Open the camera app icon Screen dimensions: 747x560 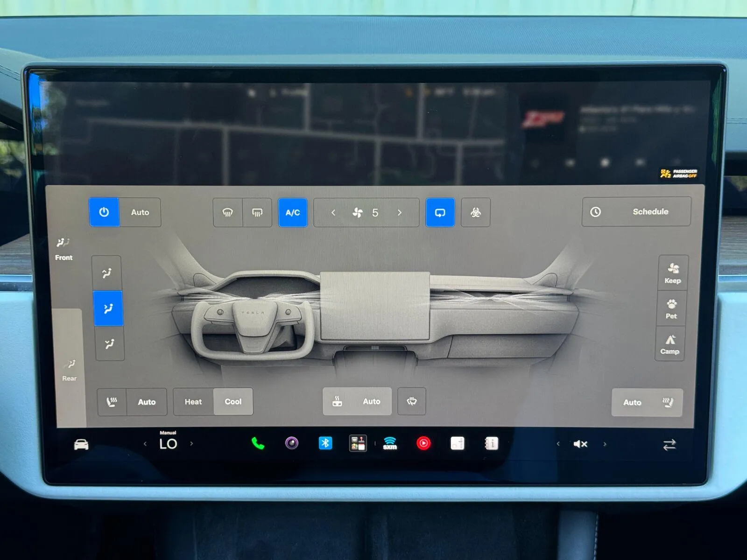tap(292, 443)
